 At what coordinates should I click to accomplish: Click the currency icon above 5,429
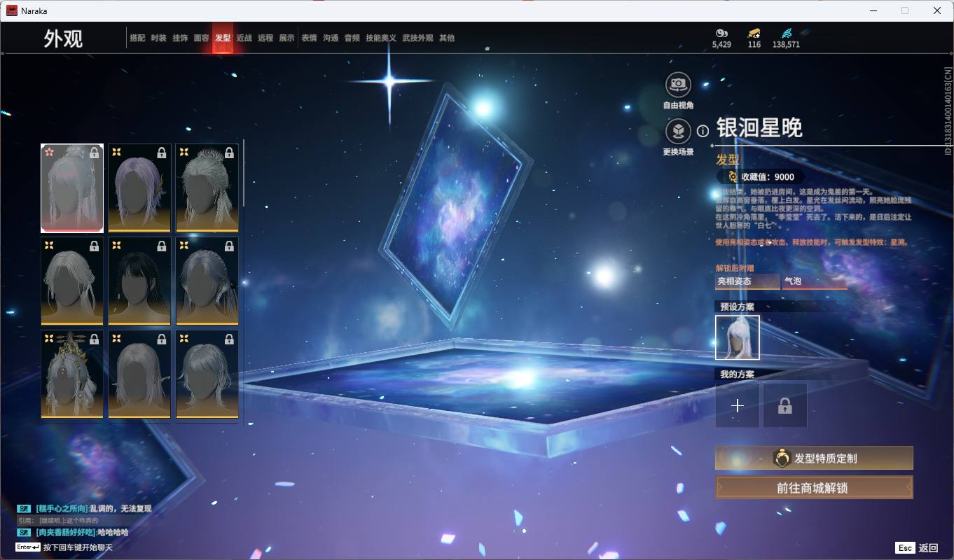721,33
